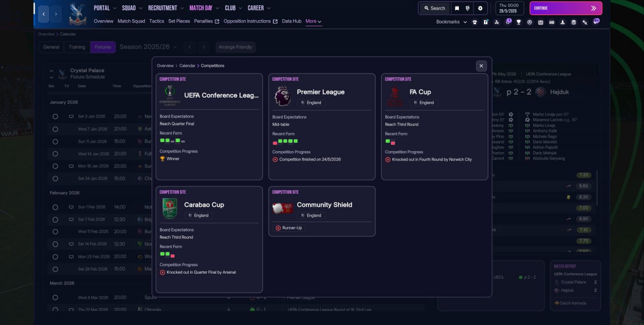Select radio for Sat 7 Feb 2026 fixture

(55, 220)
